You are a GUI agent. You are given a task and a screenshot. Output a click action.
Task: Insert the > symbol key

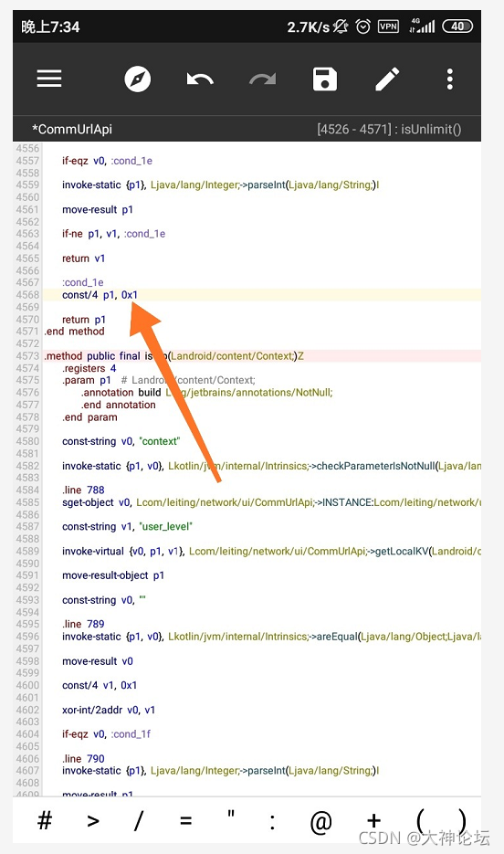tap(93, 820)
